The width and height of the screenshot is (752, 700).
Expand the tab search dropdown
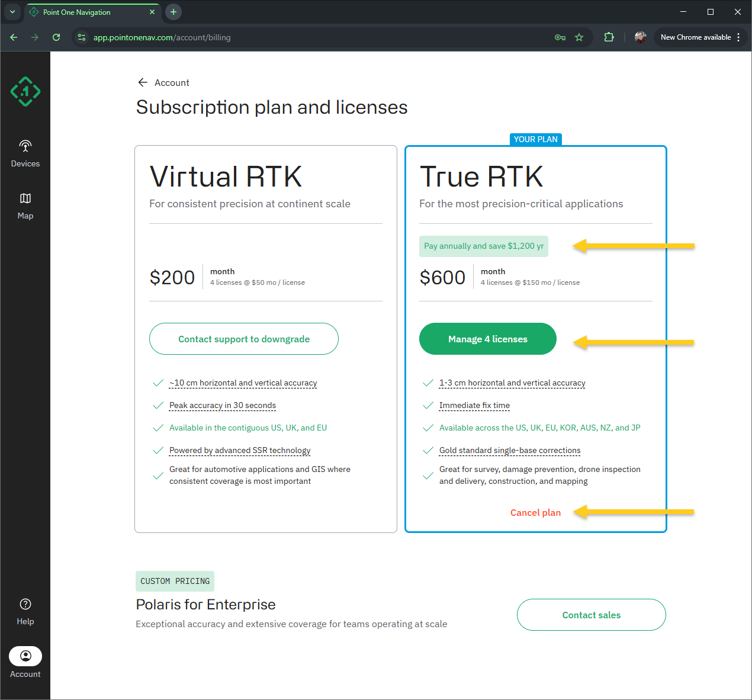coord(12,12)
